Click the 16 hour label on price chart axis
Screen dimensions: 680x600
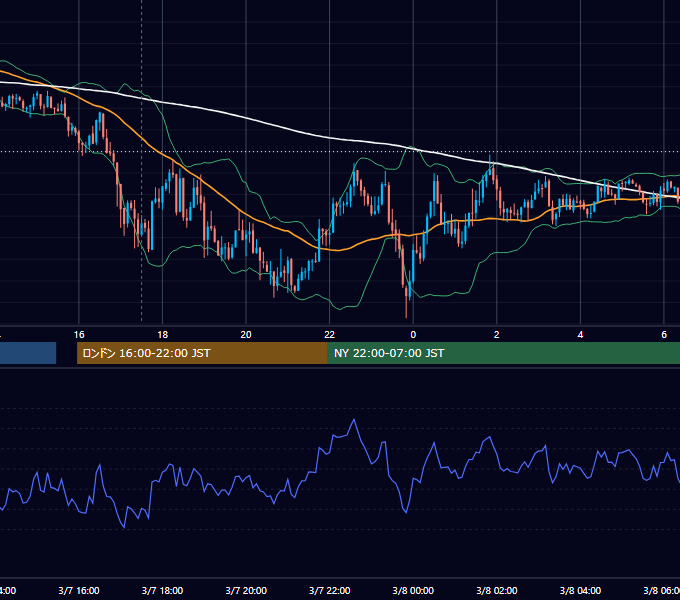click(x=79, y=335)
